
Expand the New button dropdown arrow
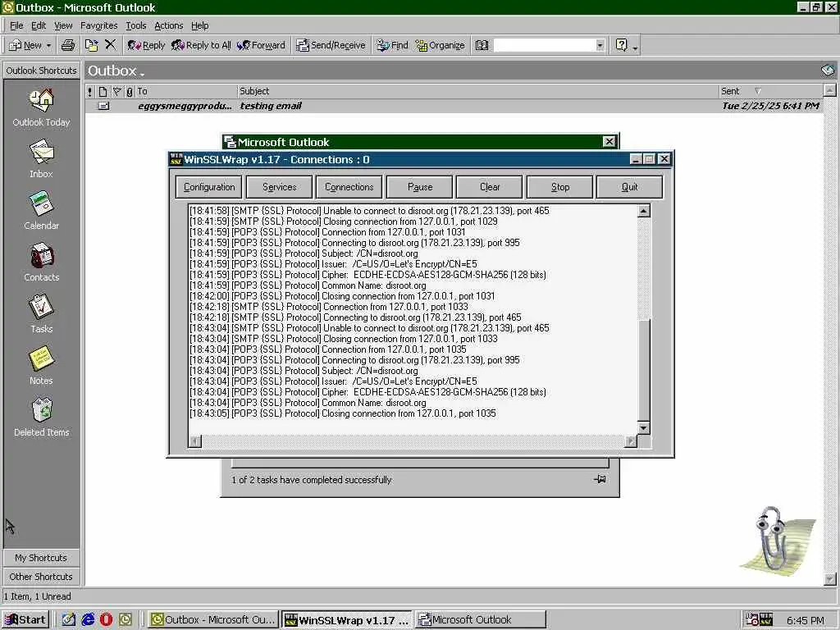(x=48, y=46)
